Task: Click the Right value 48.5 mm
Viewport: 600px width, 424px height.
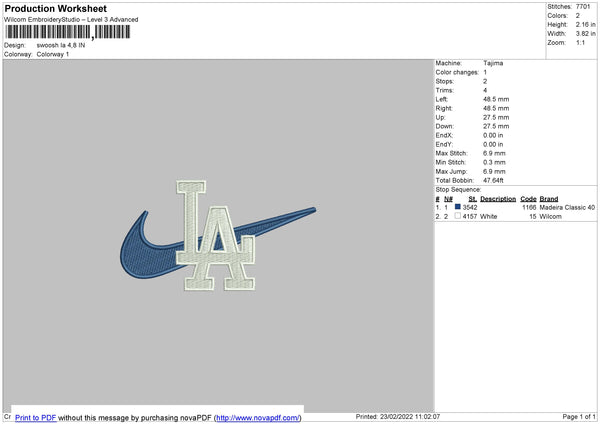Action: pos(496,108)
